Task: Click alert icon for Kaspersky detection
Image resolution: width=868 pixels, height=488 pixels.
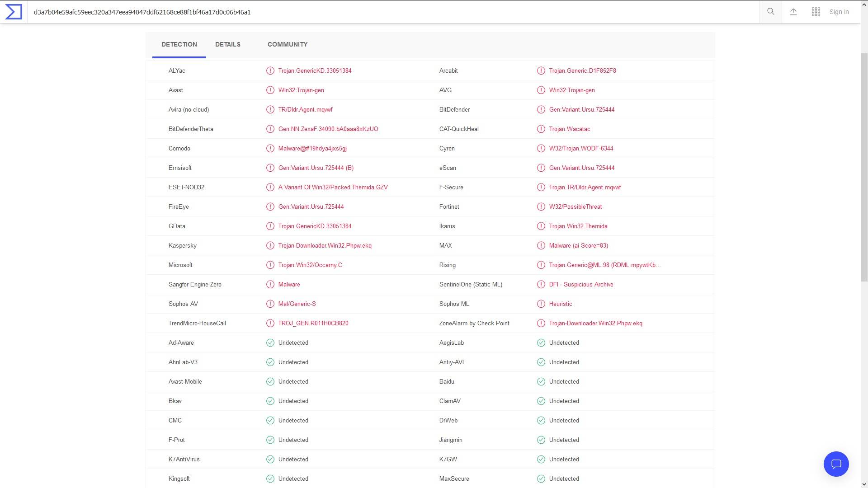Action: coord(270,246)
